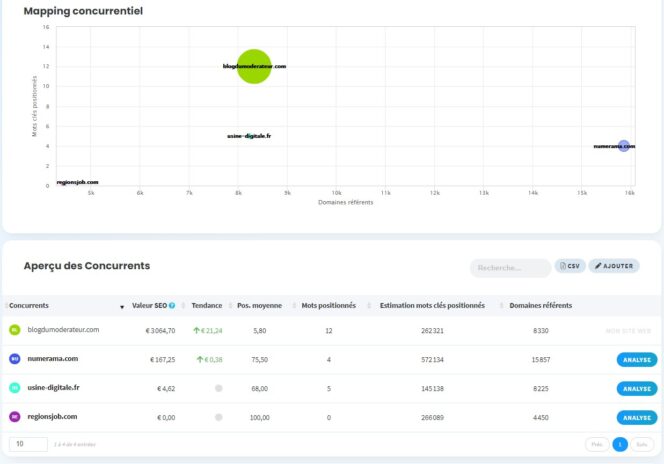Click the blogdumoderateur.com upward trend arrow
Screen dimensions: 664x464
click(196, 330)
